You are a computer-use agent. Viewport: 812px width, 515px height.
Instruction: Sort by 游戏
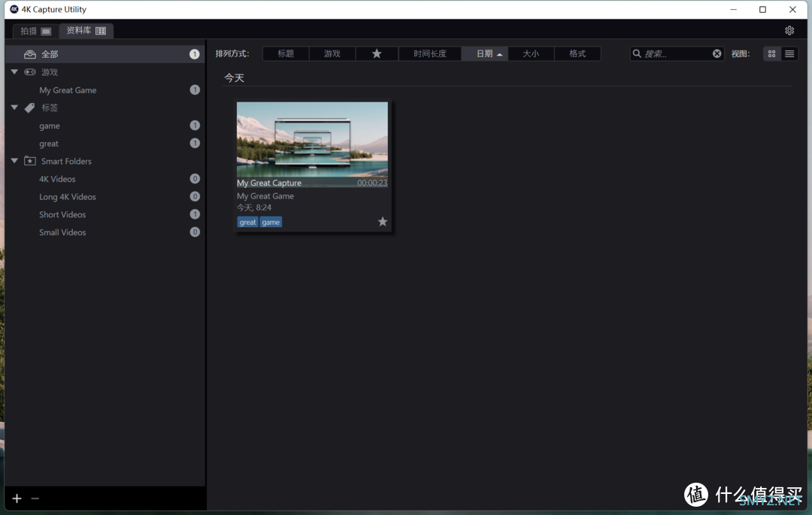pyautogui.click(x=332, y=53)
